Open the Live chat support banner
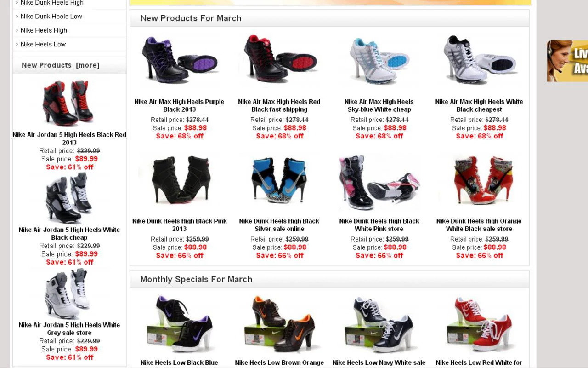The width and height of the screenshot is (588, 368). point(567,61)
